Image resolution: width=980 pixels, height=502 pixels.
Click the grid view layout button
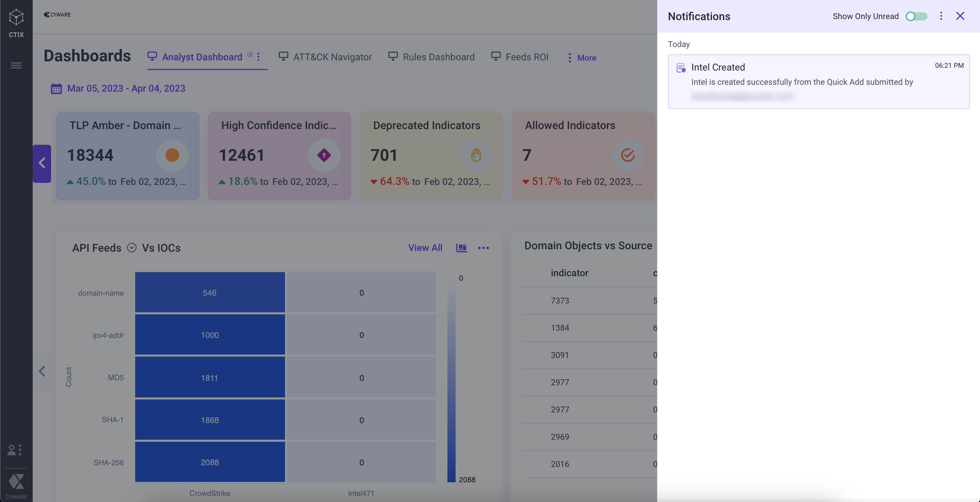461,248
